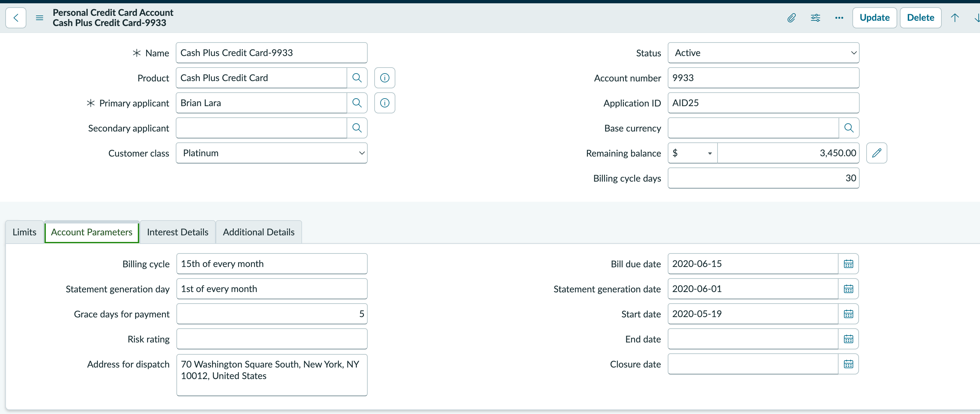
Task: Expand the Status dropdown showing Active
Action: click(x=763, y=53)
